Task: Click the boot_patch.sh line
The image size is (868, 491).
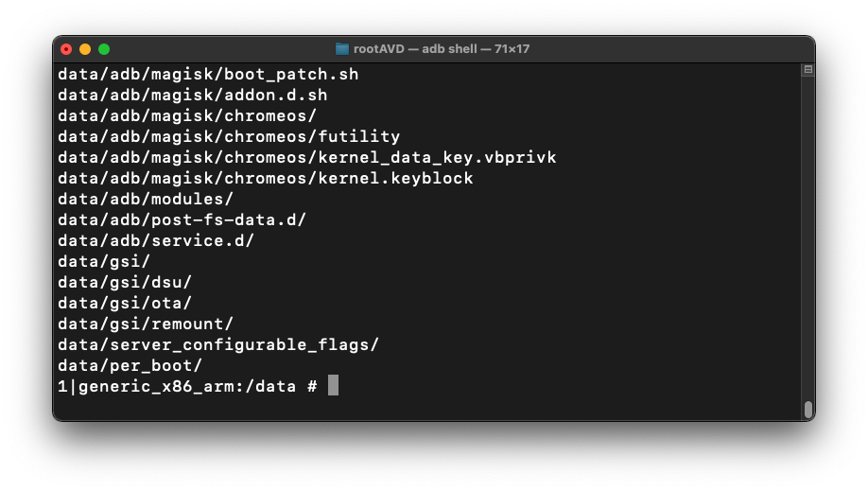Action: (208, 74)
